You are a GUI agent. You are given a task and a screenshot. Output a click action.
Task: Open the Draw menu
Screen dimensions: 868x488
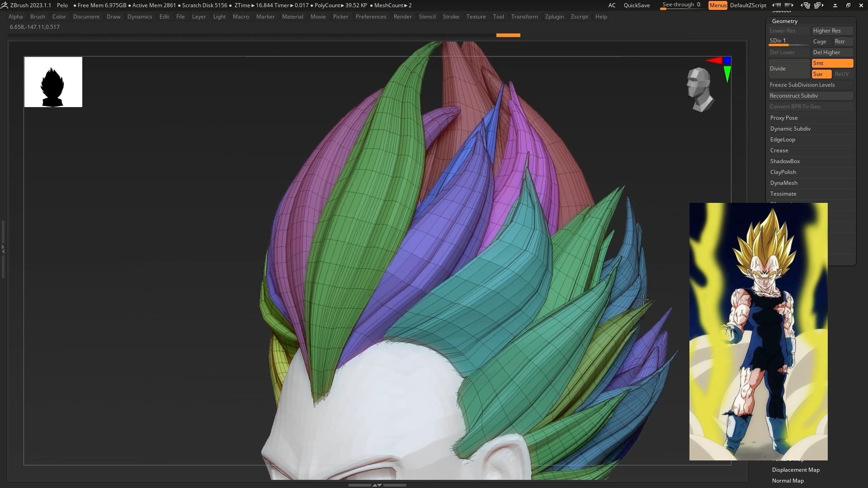pos(113,17)
